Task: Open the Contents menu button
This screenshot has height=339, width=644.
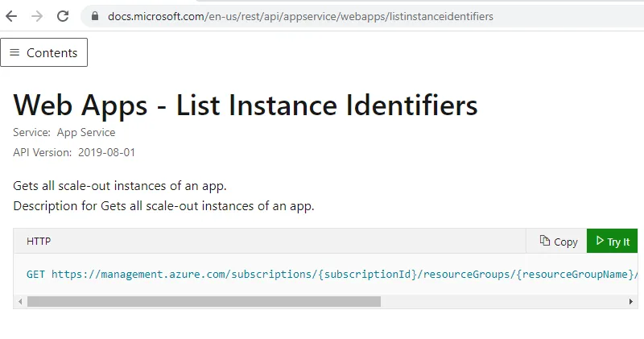Action: tap(44, 52)
